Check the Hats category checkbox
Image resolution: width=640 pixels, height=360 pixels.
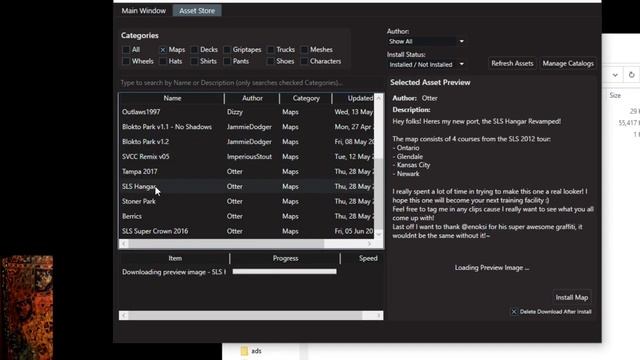click(x=163, y=61)
